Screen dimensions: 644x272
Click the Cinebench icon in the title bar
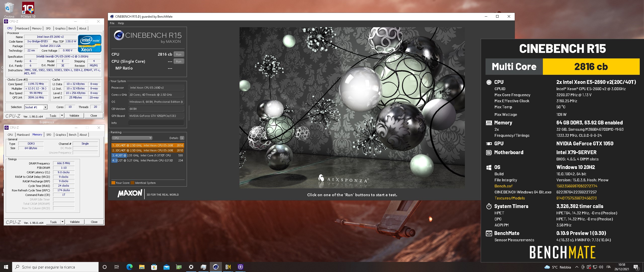click(112, 17)
